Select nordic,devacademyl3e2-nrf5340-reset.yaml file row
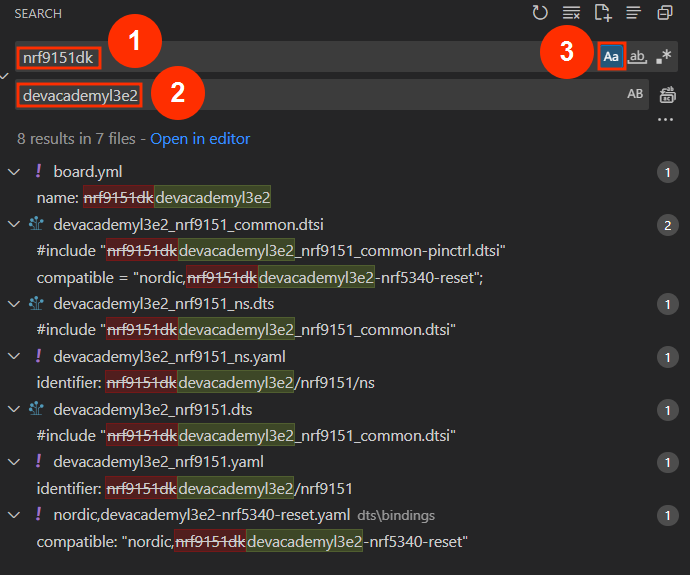The width and height of the screenshot is (690, 575). coord(345,515)
